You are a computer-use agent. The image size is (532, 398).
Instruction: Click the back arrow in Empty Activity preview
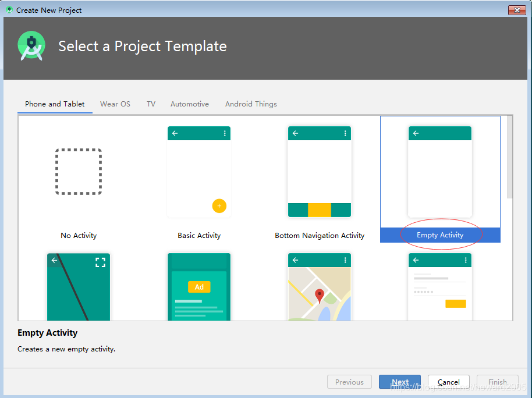coord(416,133)
